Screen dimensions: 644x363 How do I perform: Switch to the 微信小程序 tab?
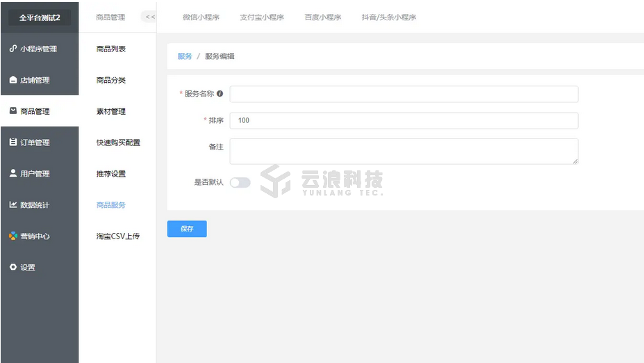click(x=201, y=17)
